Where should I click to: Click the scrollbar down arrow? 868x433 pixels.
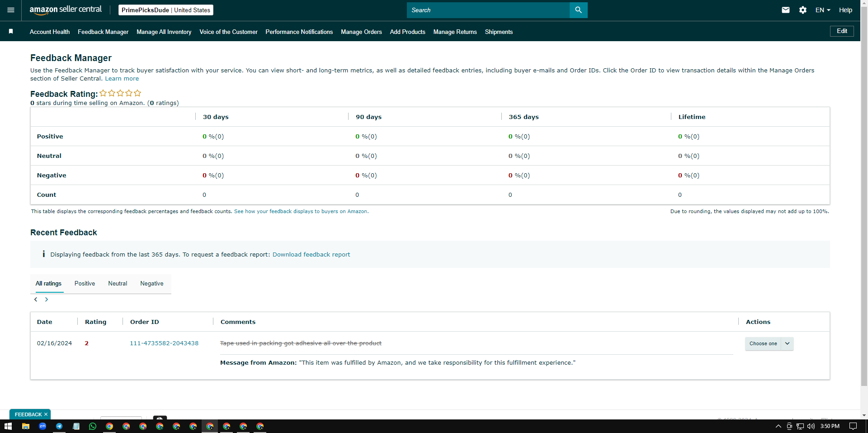pos(864,415)
